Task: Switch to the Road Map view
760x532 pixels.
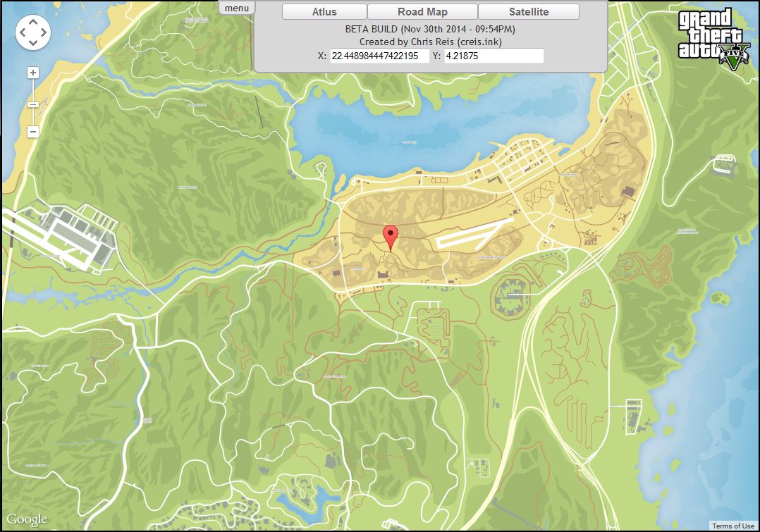Action: [423, 12]
